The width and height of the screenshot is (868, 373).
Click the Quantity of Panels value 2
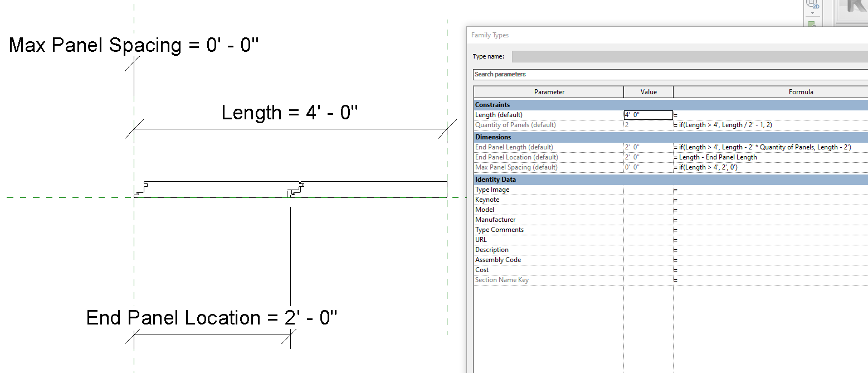[648, 125]
